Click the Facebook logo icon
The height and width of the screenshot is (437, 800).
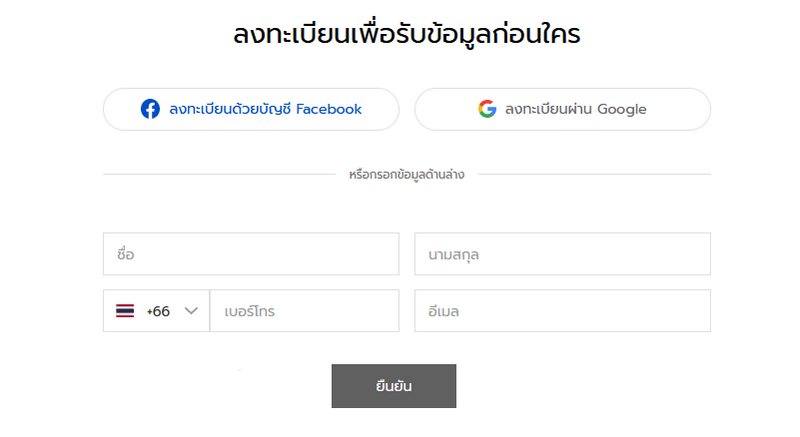(150, 109)
